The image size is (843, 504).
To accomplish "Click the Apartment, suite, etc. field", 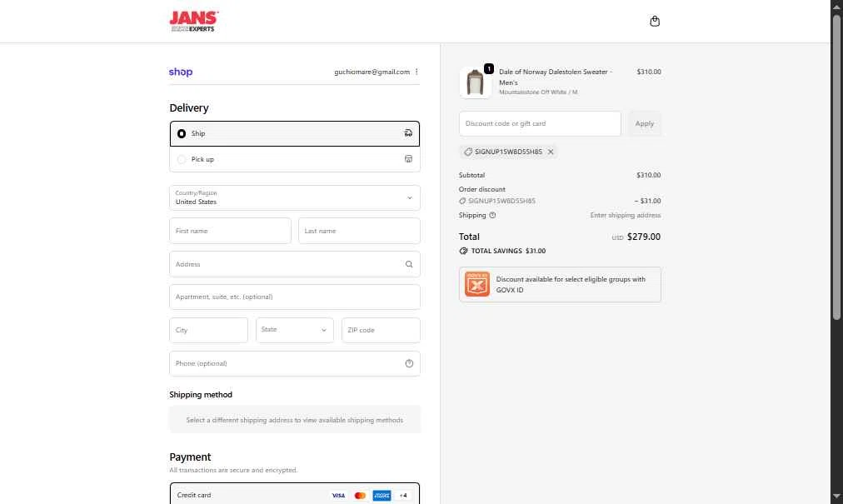I will point(295,297).
